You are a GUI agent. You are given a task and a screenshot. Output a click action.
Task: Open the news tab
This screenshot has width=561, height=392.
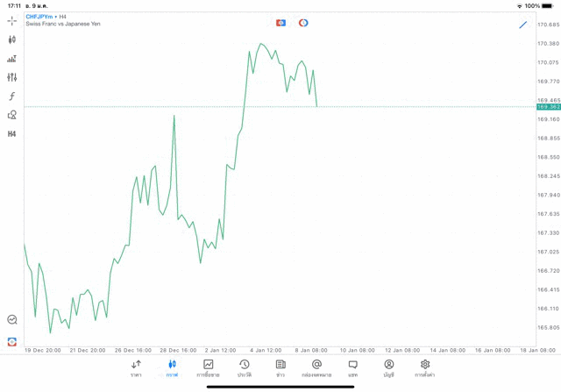click(x=280, y=367)
